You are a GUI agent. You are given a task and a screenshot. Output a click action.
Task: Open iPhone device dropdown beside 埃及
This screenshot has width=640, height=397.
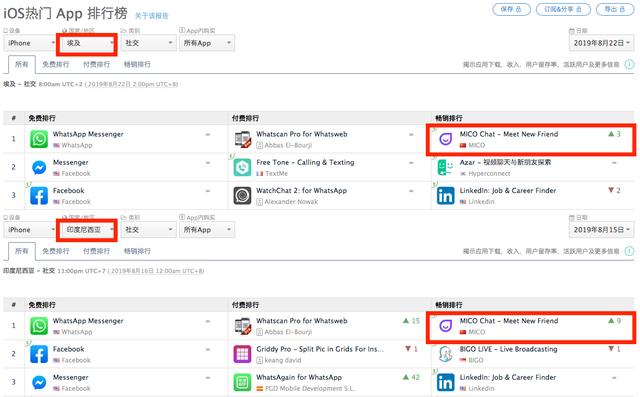[x=30, y=43]
